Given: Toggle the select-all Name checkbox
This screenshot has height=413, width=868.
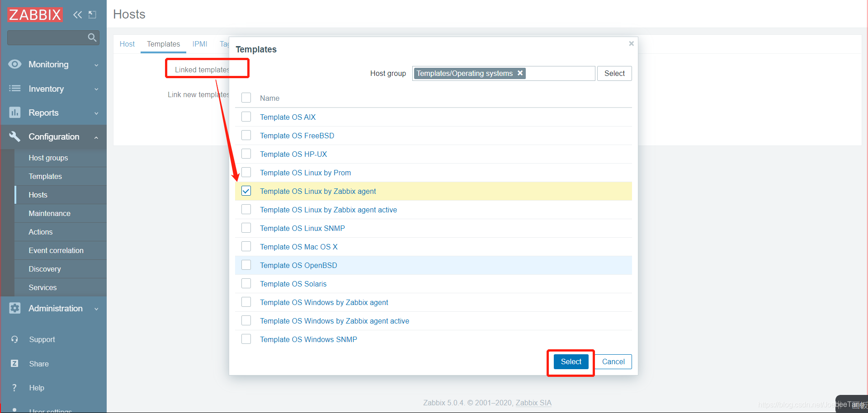Looking at the screenshot, I should click(246, 98).
